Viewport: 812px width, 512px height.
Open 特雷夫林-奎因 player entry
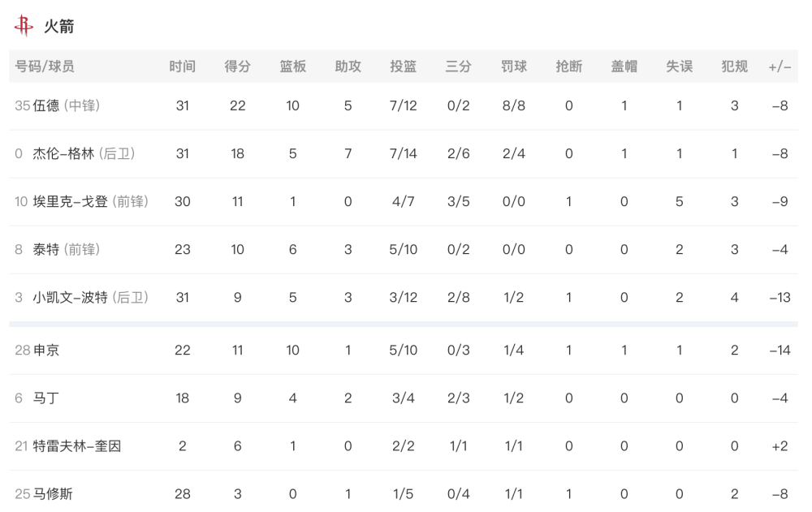pos(76,446)
